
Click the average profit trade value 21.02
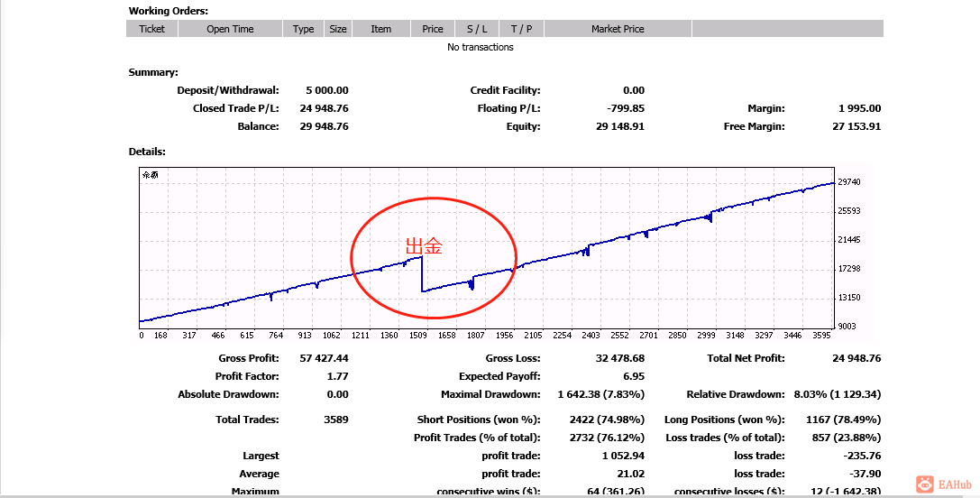[630, 475]
